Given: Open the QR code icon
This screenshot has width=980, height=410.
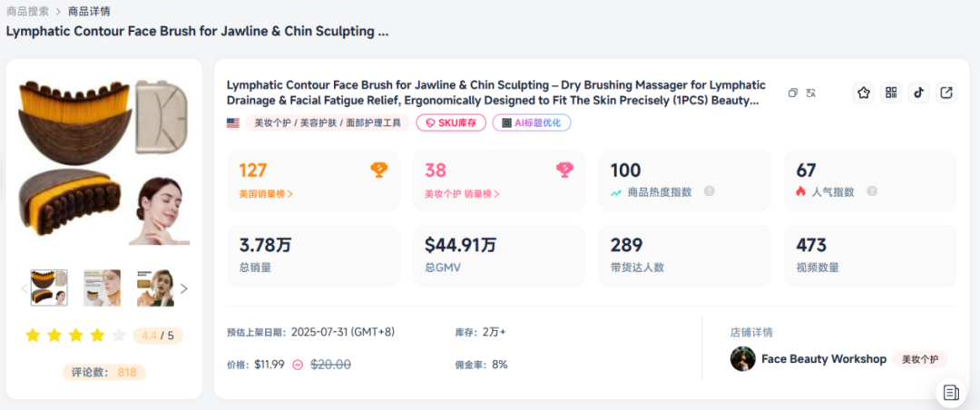Looking at the screenshot, I should [891, 93].
